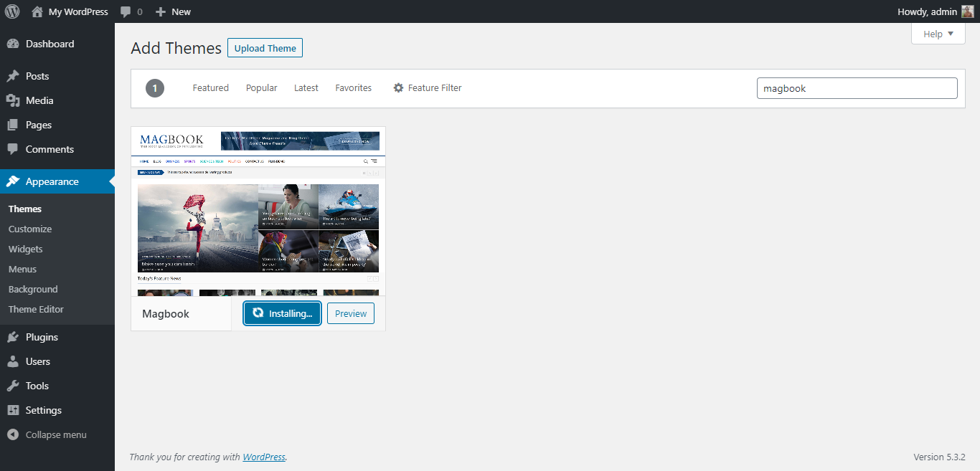Click admin avatar picture
980x471 pixels.
[x=968, y=11]
